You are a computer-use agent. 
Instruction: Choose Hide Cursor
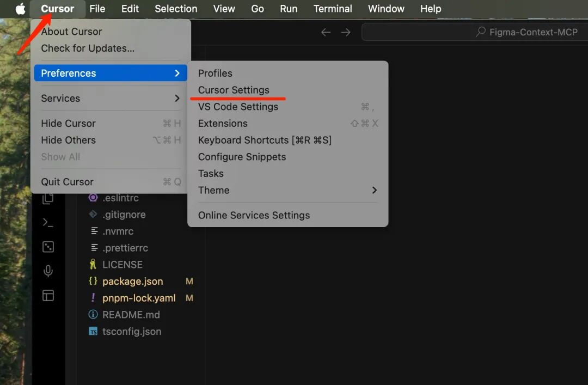click(111, 124)
